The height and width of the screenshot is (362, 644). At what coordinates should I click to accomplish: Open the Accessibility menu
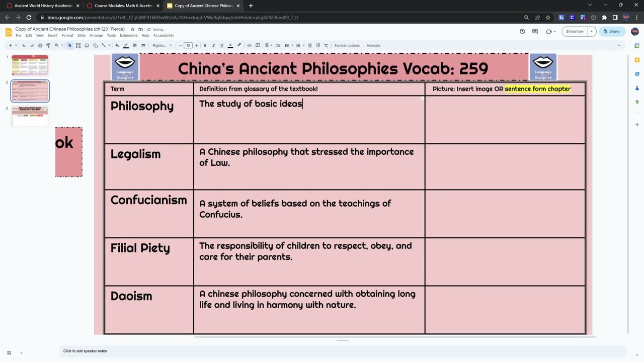(x=164, y=35)
